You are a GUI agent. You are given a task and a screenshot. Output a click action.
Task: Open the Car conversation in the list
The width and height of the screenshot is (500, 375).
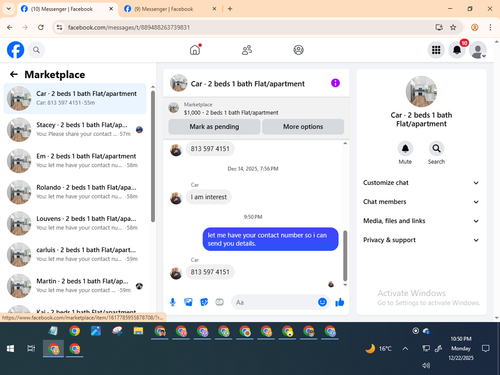pyautogui.click(x=75, y=98)
